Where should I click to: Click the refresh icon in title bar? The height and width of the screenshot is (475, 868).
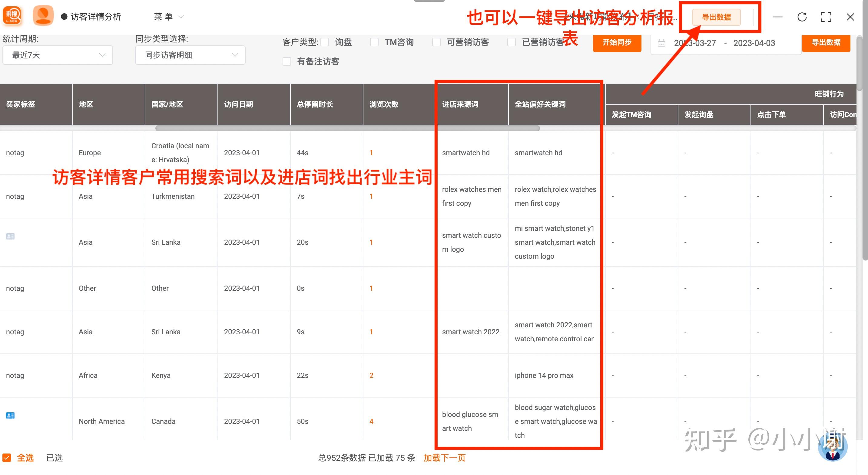(802, 17)
